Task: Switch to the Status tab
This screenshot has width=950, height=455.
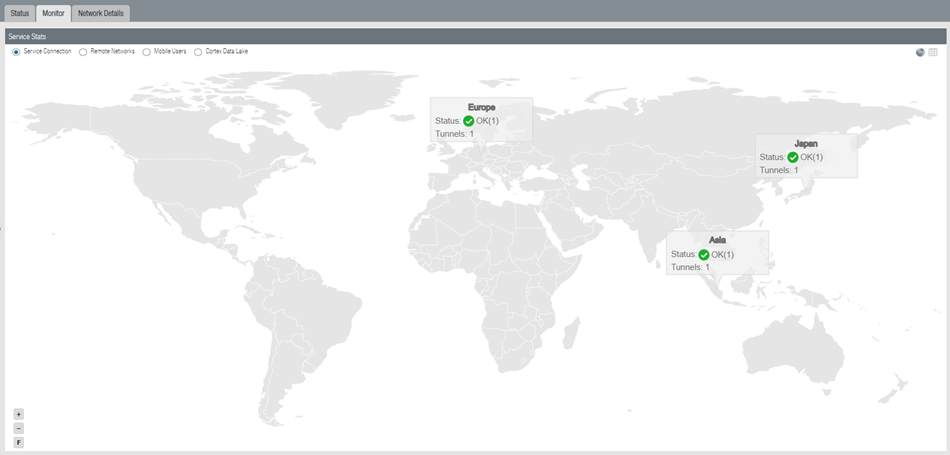Action: pyautogui.click(x=19, y=13)
